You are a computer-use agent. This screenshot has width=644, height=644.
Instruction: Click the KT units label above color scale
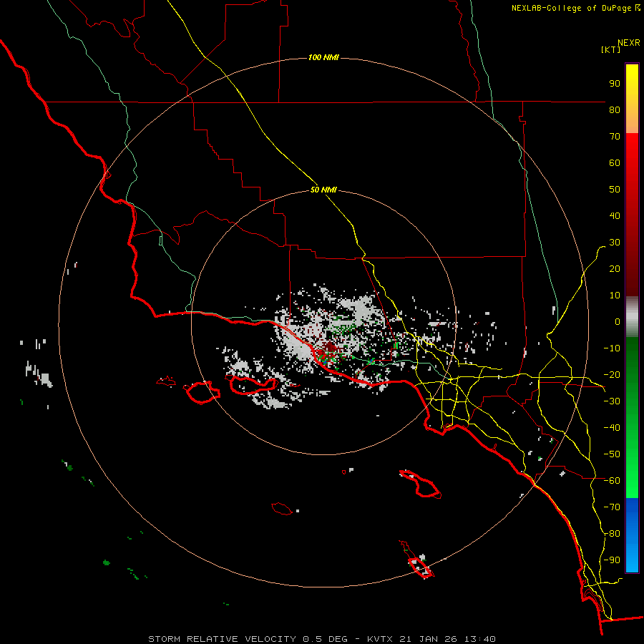pyautogui.click(x=611, y=49)
